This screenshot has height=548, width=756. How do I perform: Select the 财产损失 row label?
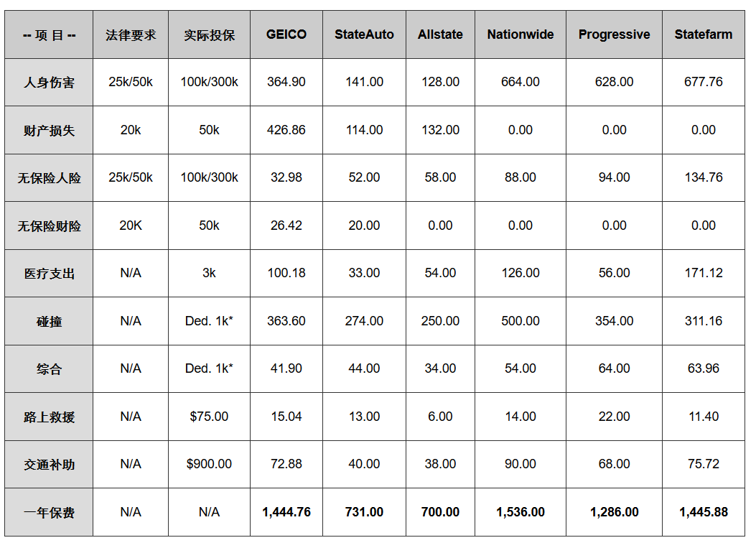(49, 131)
